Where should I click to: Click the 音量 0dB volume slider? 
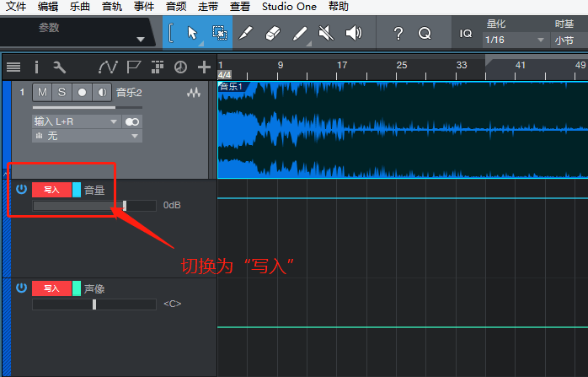point(94,205)
